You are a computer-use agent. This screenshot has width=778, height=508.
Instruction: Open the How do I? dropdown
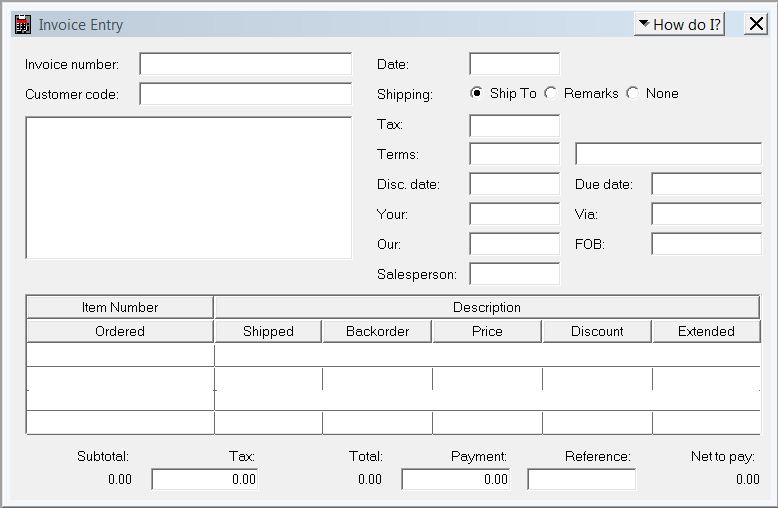click(x=679, y=24)
